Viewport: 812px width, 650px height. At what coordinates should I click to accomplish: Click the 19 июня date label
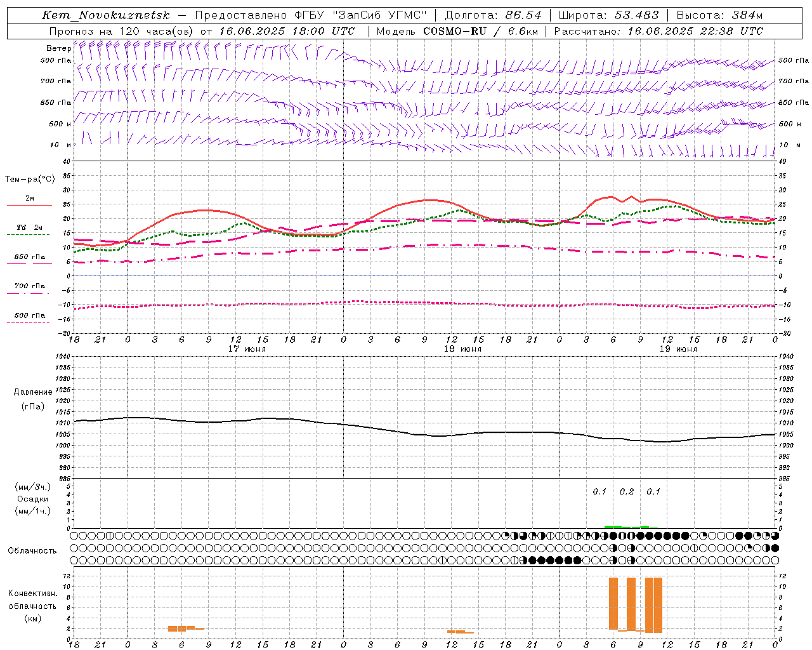click(678, 349)
